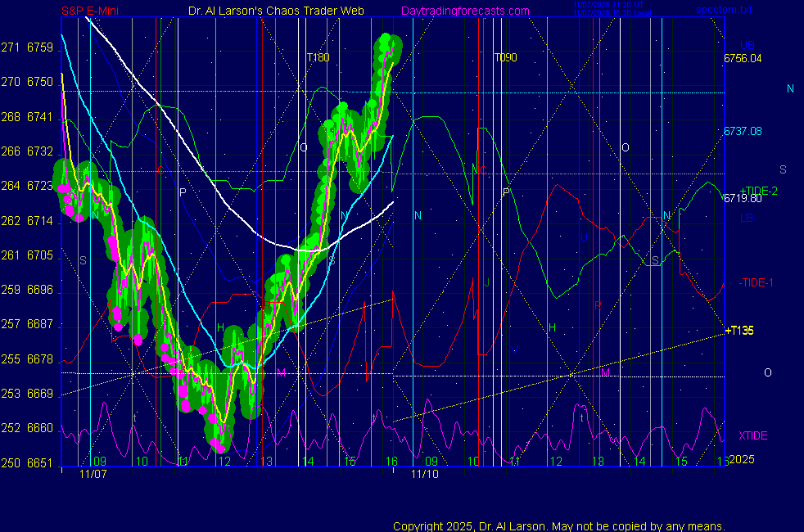Select the UB upper band label

747,44
